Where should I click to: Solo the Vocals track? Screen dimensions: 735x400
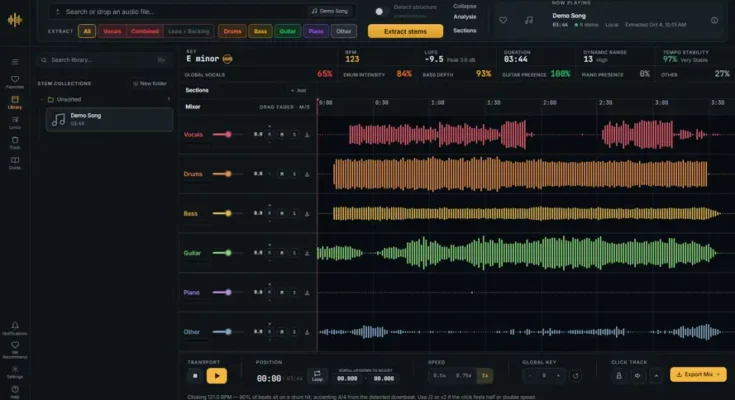[x=294, y=135]
